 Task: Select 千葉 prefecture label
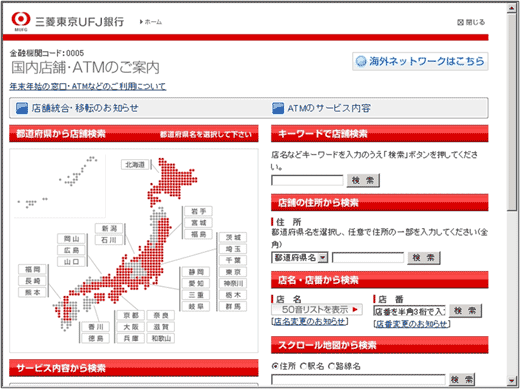tap(233, 260)
